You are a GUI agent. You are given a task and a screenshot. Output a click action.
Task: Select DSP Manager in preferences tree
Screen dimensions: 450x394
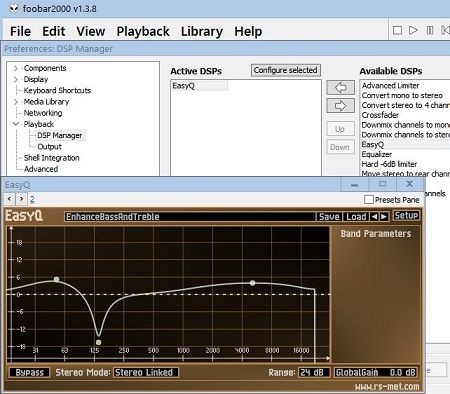(60, 135)
